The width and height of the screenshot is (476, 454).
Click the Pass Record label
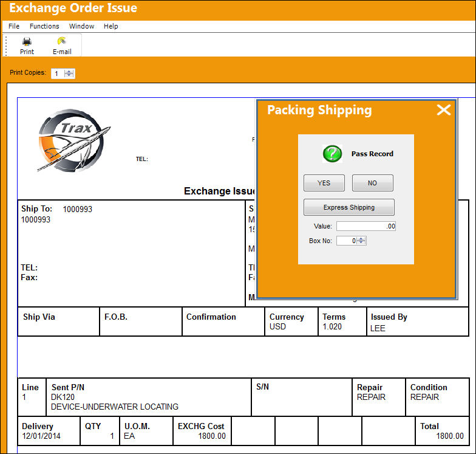372,154
